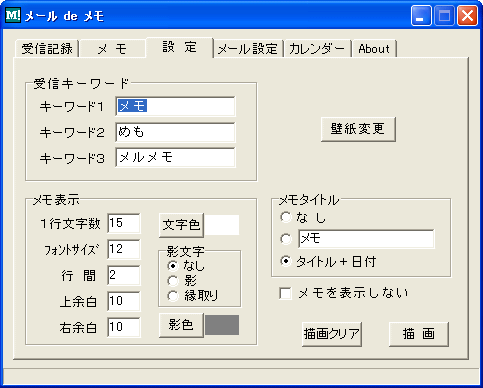Open the メモ tab
Image resolution: width=483 pixels, height=388 pixels.
click(112, 49)
